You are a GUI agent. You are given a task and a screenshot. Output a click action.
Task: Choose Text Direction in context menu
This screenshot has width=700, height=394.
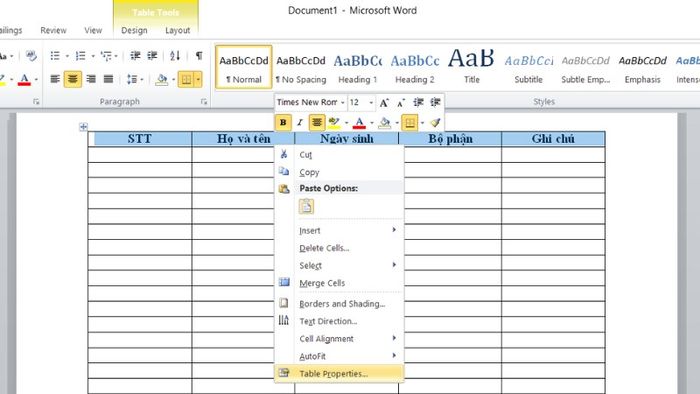pos(339,321)
